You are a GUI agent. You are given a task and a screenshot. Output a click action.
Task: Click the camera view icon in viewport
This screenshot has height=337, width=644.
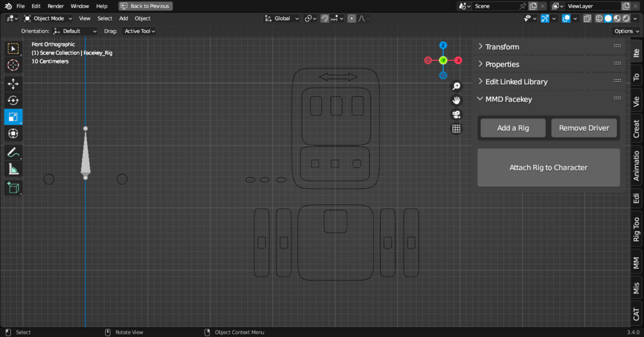point(456,115)
